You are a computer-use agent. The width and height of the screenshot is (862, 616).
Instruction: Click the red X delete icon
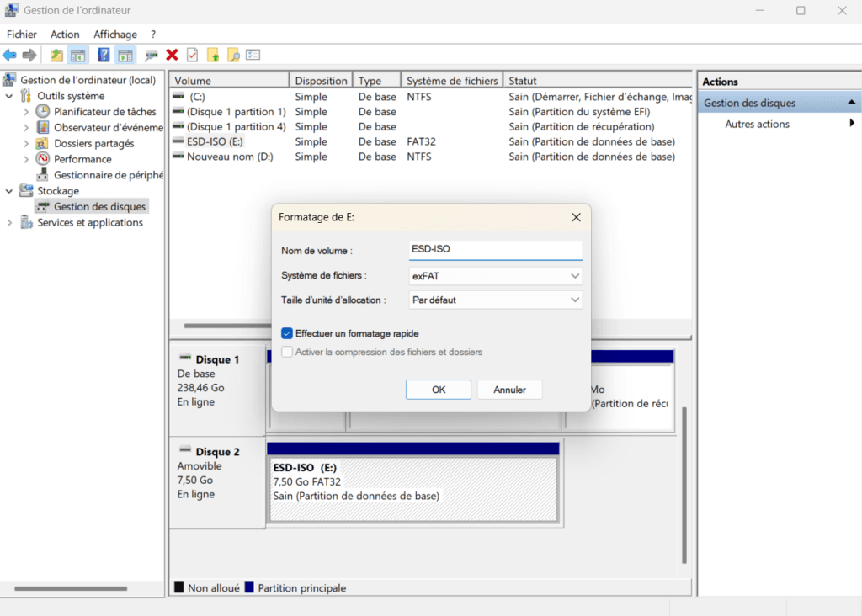[171, 55]
